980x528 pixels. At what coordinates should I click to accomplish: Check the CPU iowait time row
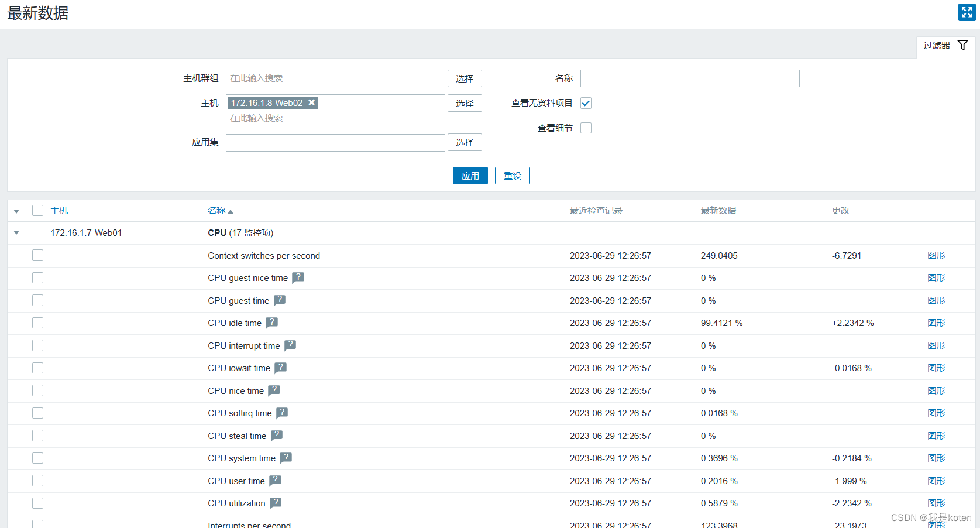pos(37,368)
